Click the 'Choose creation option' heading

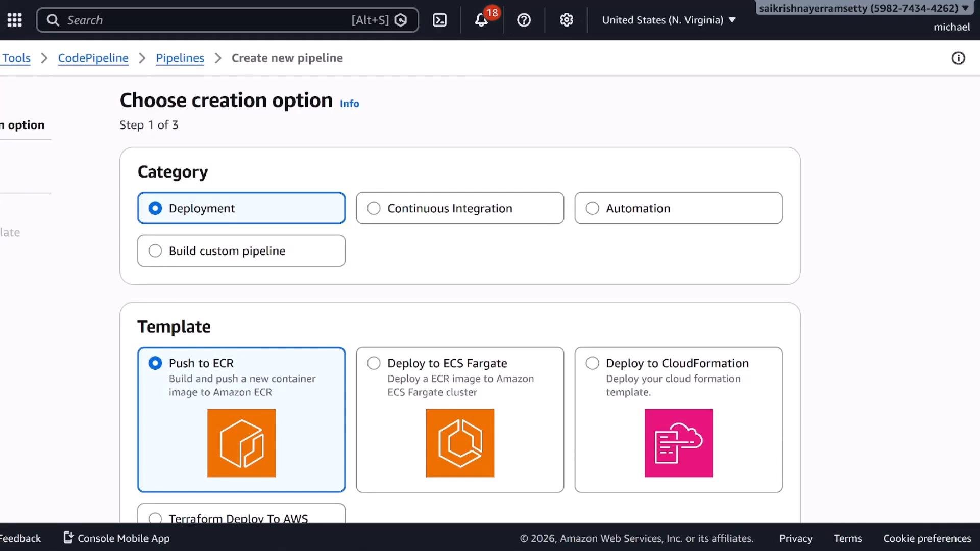click(226, 101)
